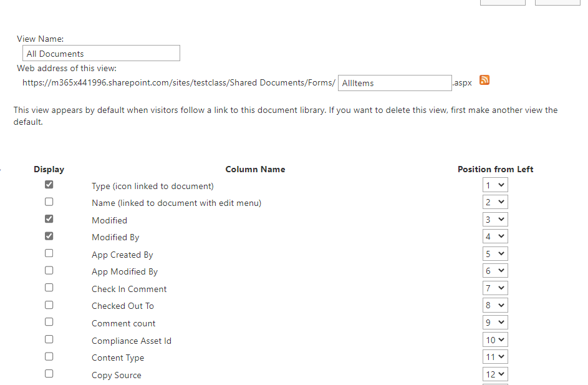Image resolution: width=588 pixels, height=385 pixels.
Task: Tick the Check In Comment checkbox
Action: (x=49, y=288)
